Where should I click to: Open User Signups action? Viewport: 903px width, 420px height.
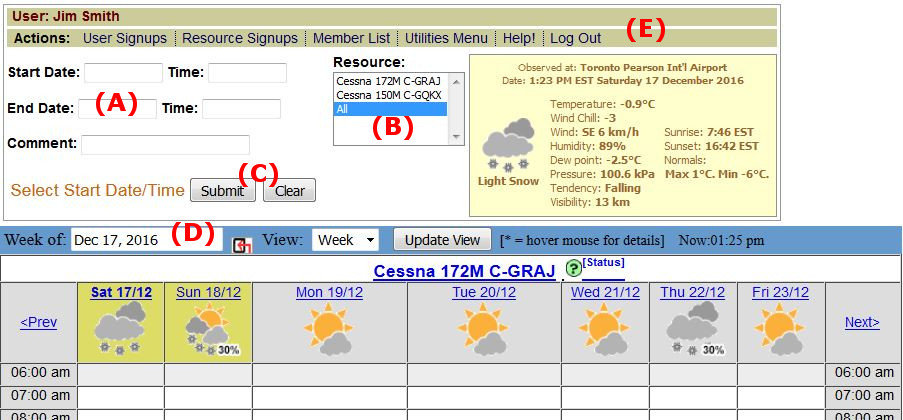[x=124, y=39]
